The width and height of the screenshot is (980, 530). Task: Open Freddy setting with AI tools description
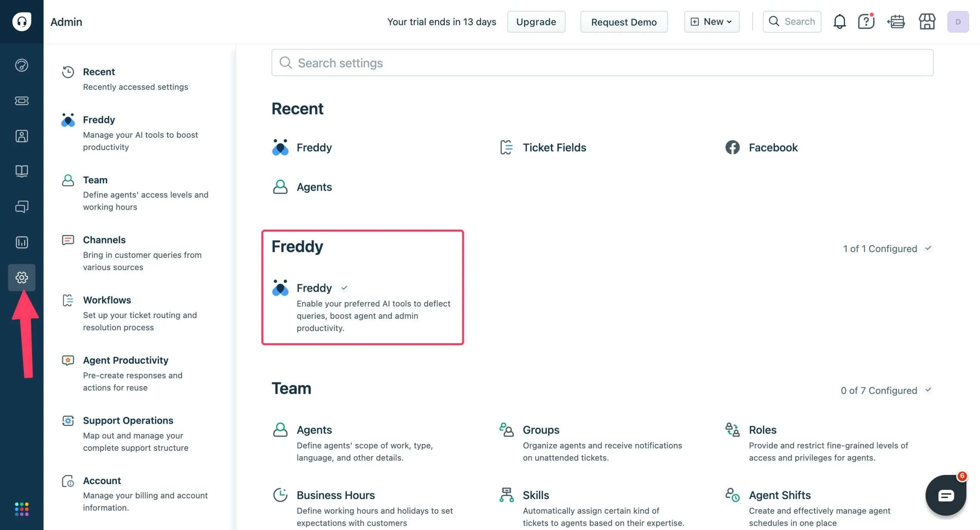362,306
